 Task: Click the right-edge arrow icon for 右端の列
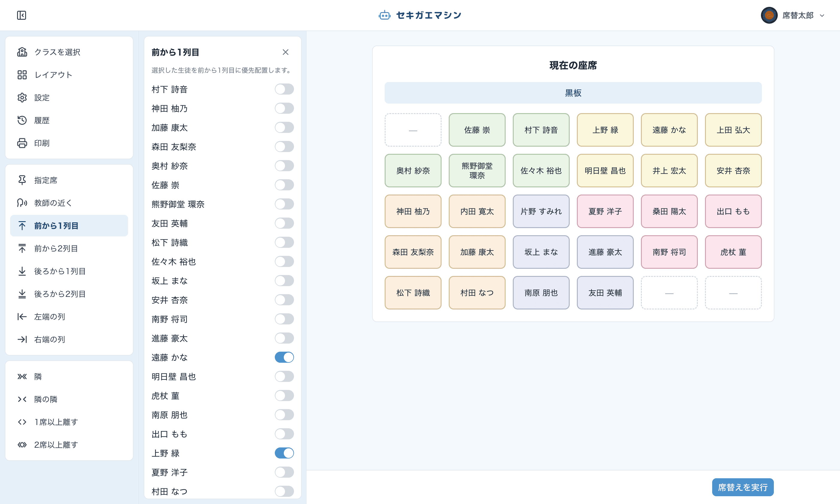click(x=22, y=339)
